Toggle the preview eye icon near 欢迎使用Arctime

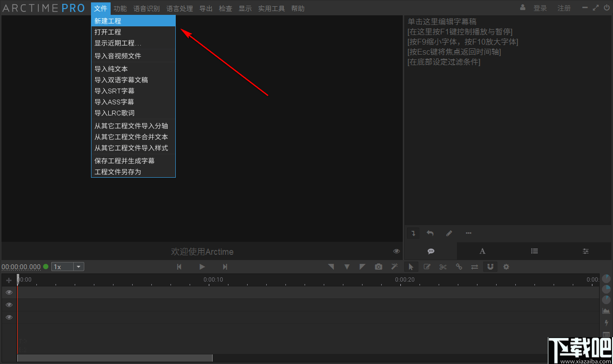396,250
